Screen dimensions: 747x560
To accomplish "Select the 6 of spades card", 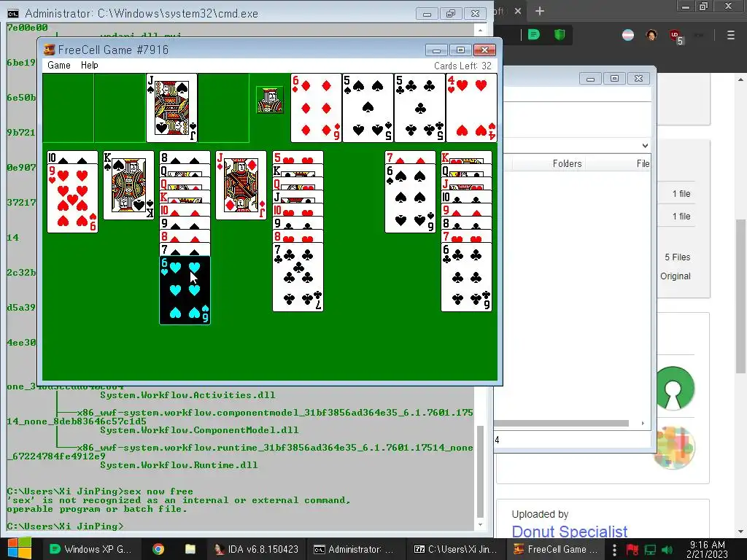I will click(410, 198).
